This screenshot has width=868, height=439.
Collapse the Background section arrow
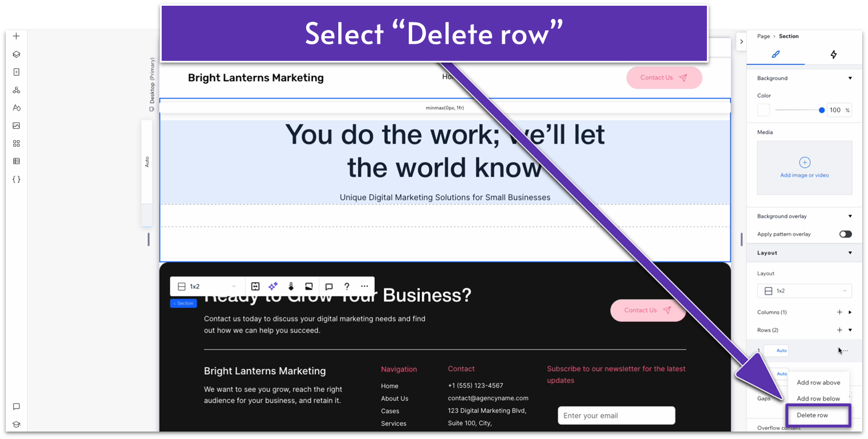[850, 78]
